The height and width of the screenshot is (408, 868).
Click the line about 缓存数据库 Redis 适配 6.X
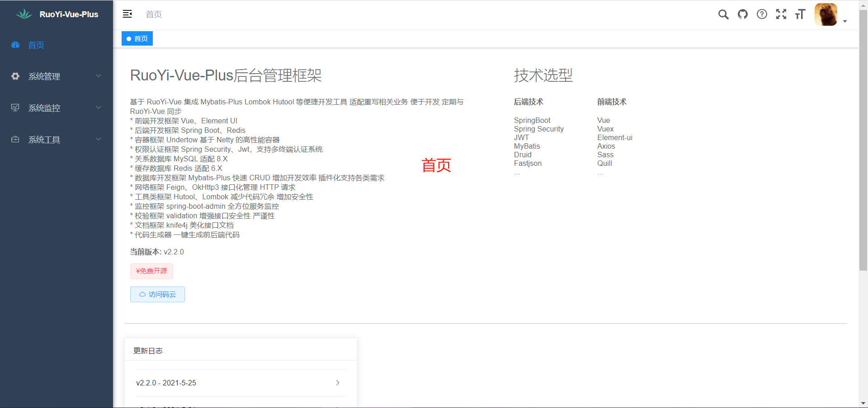(176, 168)
